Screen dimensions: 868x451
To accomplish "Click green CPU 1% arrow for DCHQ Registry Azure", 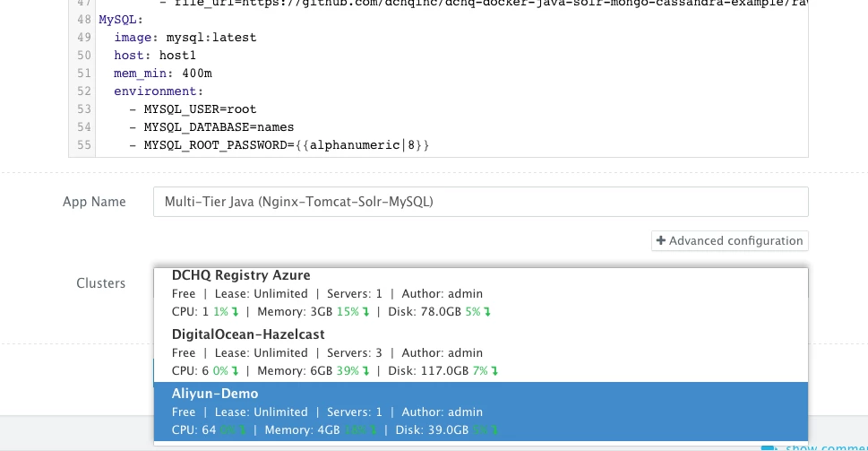I will coord(236,312).
